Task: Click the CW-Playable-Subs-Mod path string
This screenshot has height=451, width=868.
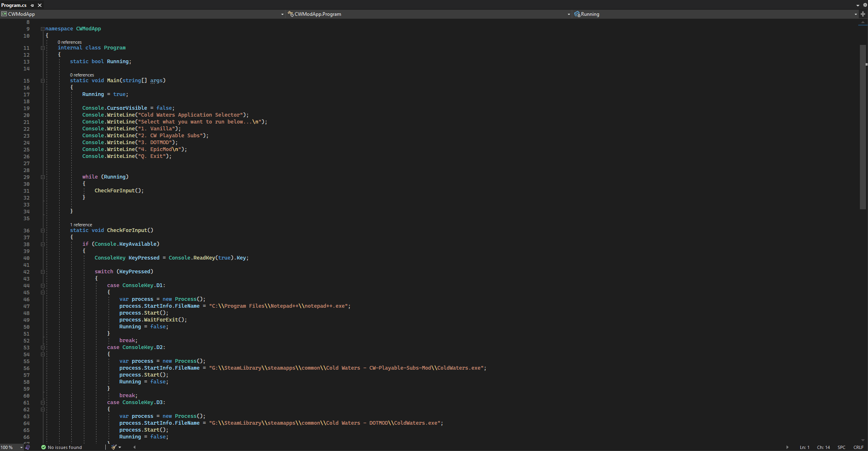Action: [347, 368]
